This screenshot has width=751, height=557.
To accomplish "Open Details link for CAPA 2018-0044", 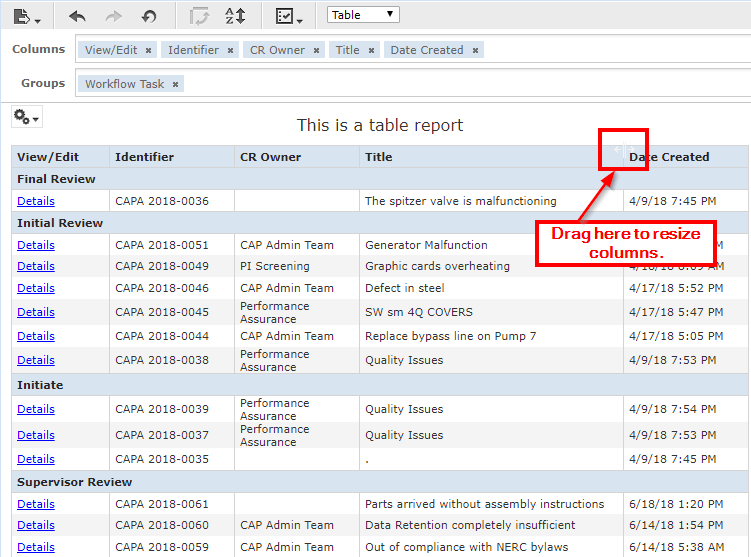I will [x=36, y=336].
